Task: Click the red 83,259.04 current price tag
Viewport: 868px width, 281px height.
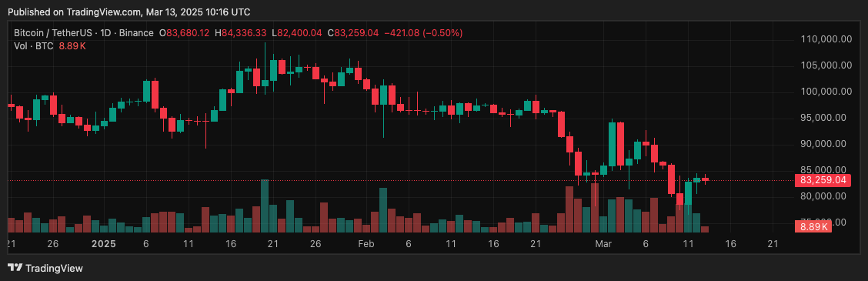Action: click(823, 180)
